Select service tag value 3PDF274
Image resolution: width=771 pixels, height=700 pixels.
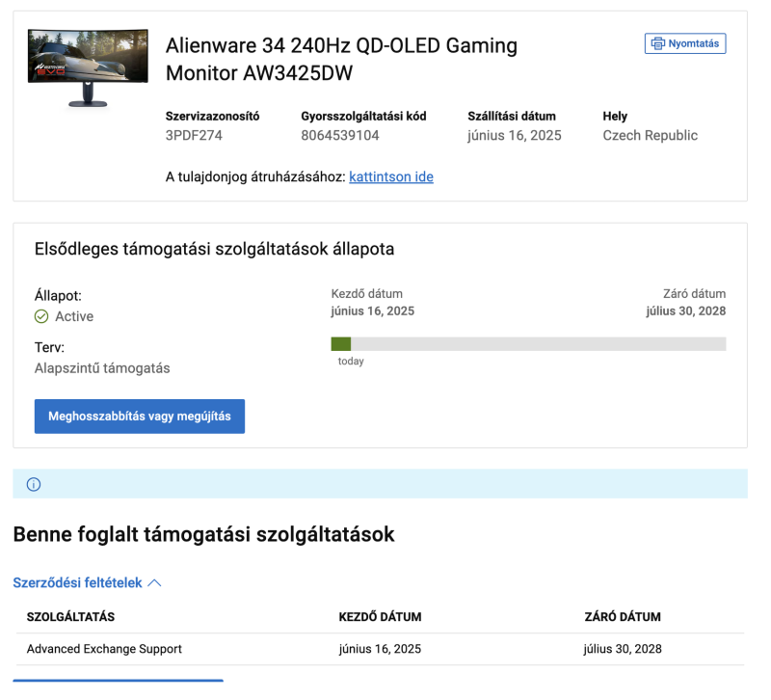(x=194, y=135)
